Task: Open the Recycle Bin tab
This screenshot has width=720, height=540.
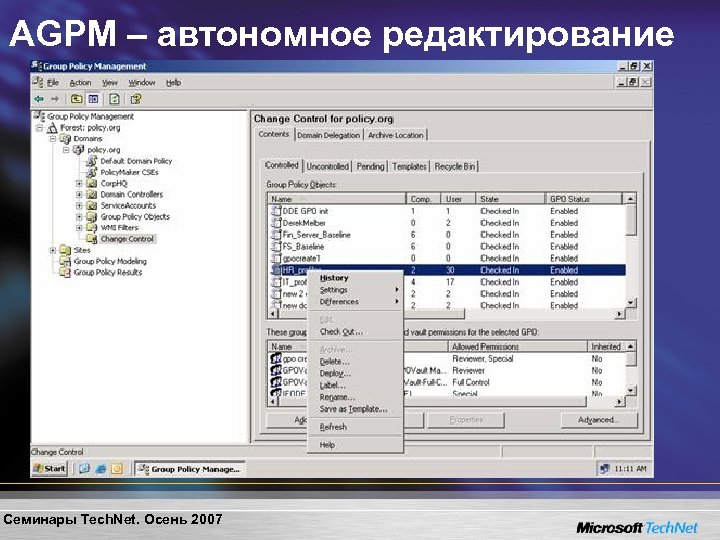Action: click(x=455, y=167)
